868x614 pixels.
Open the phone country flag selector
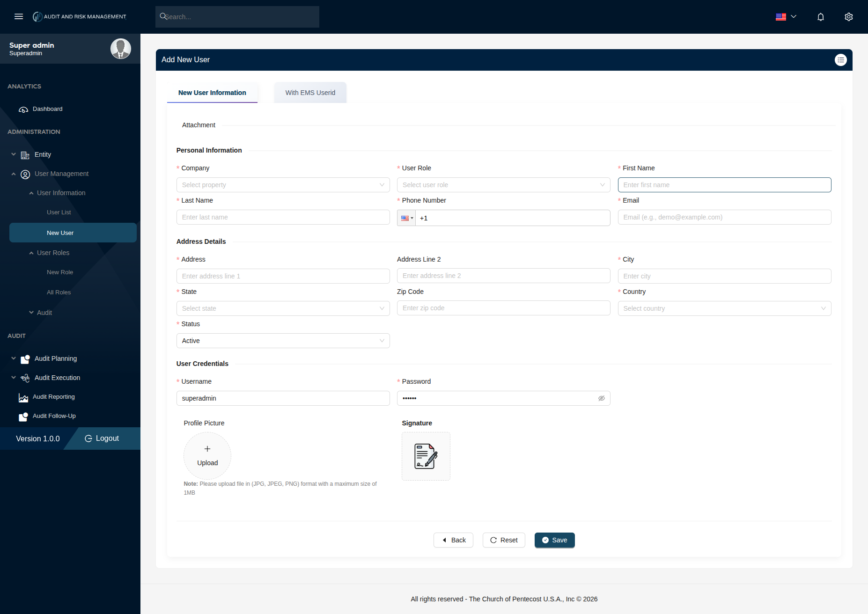[x=406, y=218]
